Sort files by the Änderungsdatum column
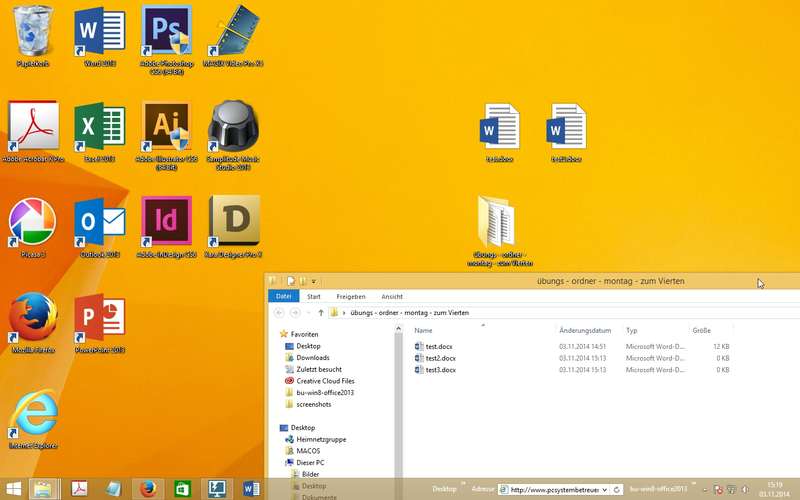The width and height of the screenshot is (800, 500). pos(585,330)
